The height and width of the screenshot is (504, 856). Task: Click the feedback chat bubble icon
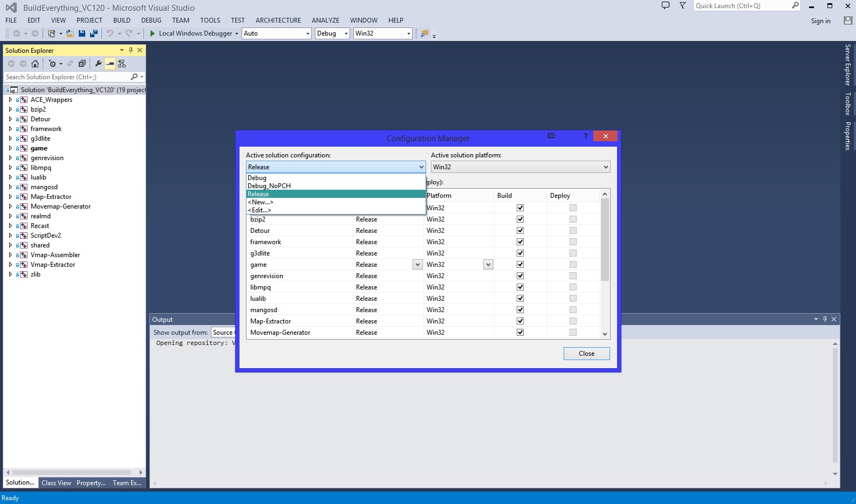(666, 5)
